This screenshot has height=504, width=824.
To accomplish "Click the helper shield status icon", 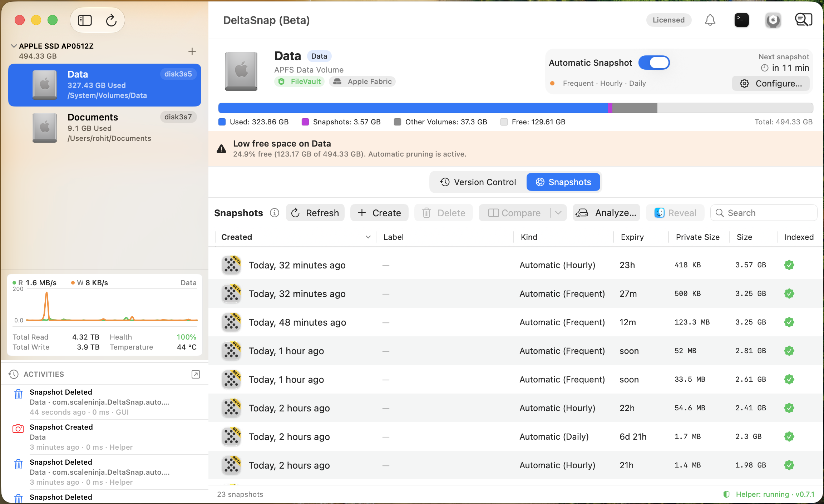I will pyautogui.click(x=726, y=494).
